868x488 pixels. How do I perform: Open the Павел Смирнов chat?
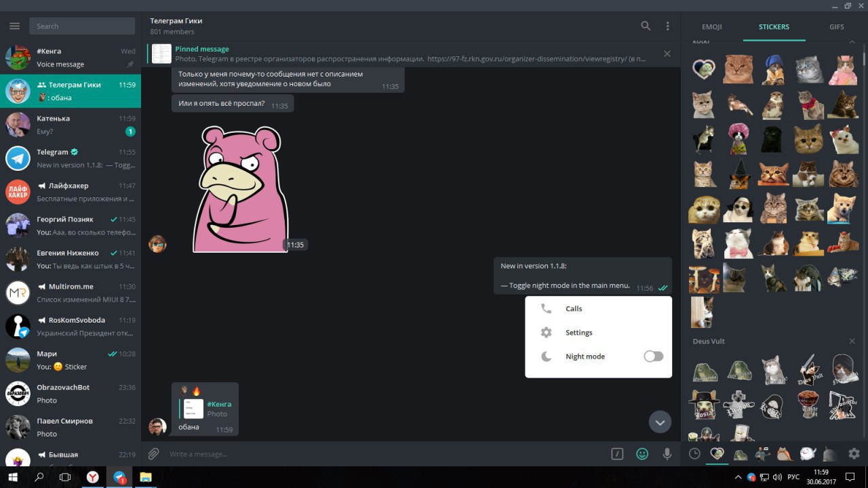[x=71, y=427]
